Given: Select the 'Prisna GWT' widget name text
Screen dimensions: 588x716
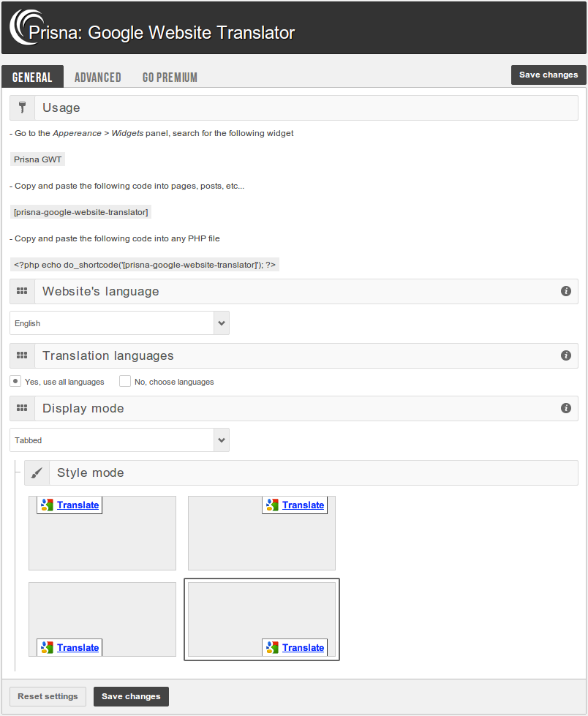Looking at the screenshot, I should point(37,159).
